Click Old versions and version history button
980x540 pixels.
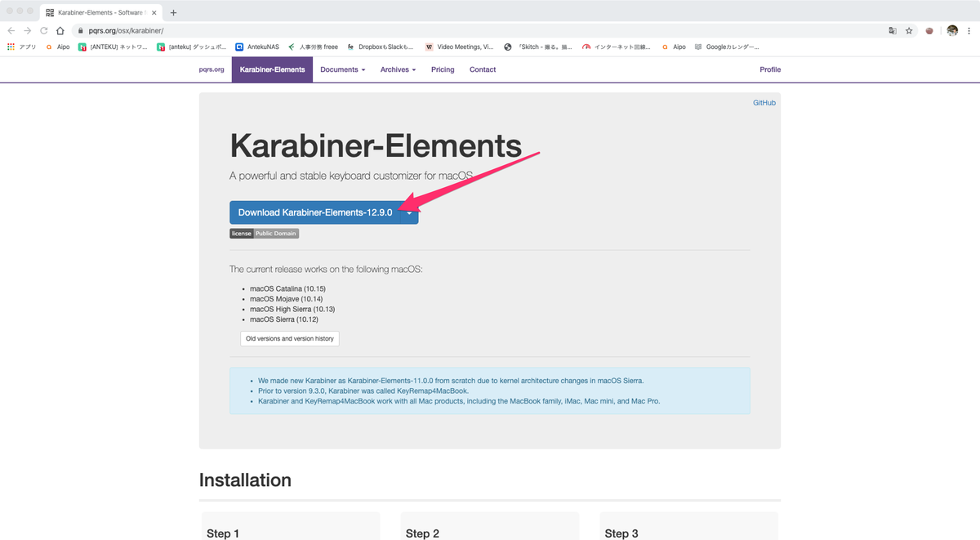(290, 338)
